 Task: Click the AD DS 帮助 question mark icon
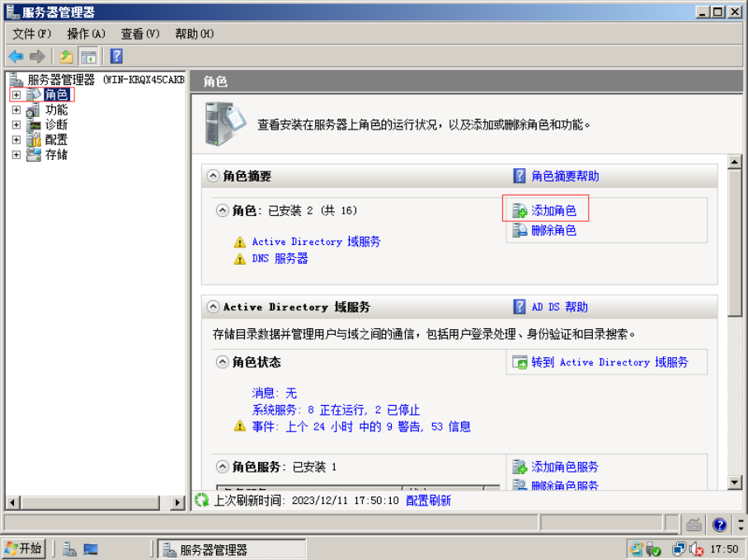pyautogui.click(x=519, y=307)
